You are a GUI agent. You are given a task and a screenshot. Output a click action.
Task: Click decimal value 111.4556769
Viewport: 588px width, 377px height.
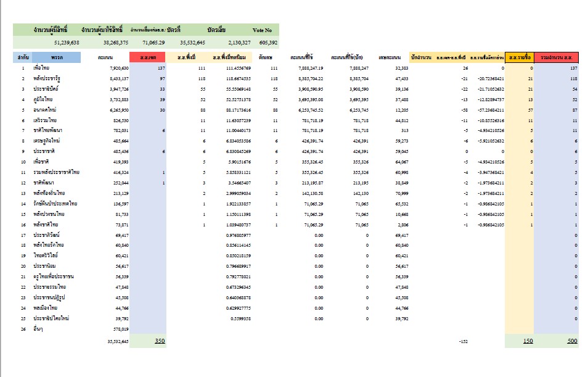point(238,68)
